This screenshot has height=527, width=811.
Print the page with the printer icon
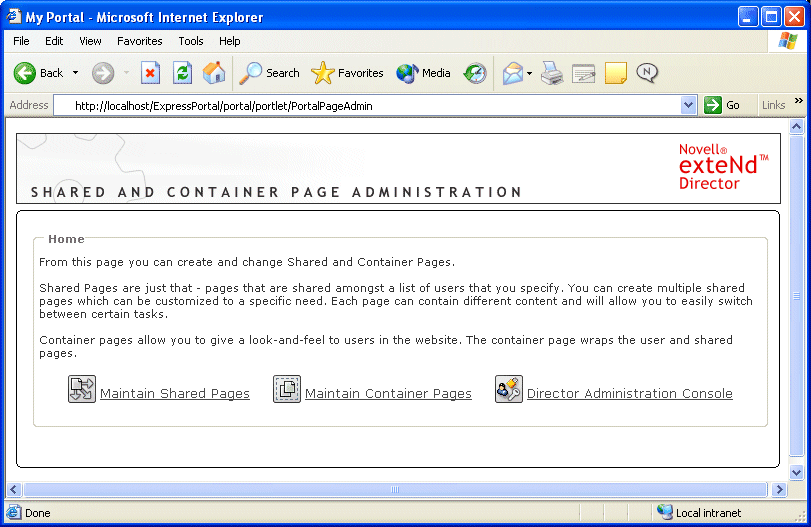[x=552, y=73]
